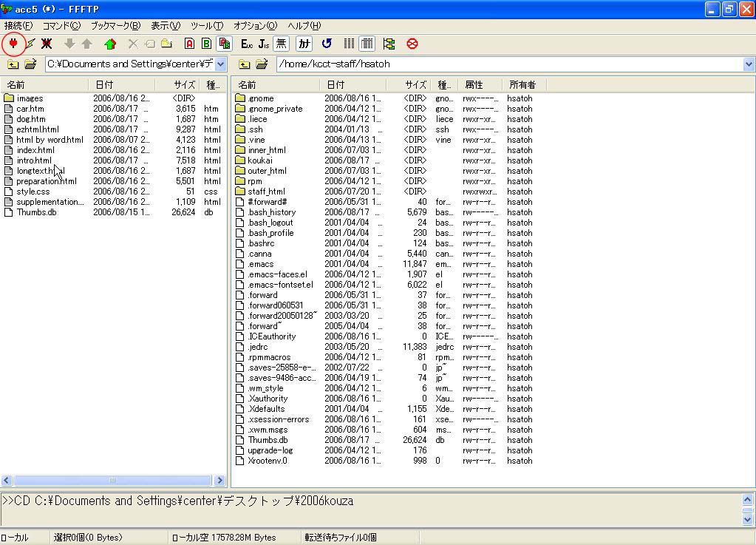Select no kanji conversion (無) button
Screen dimensions: 756x545
[281, 44]
